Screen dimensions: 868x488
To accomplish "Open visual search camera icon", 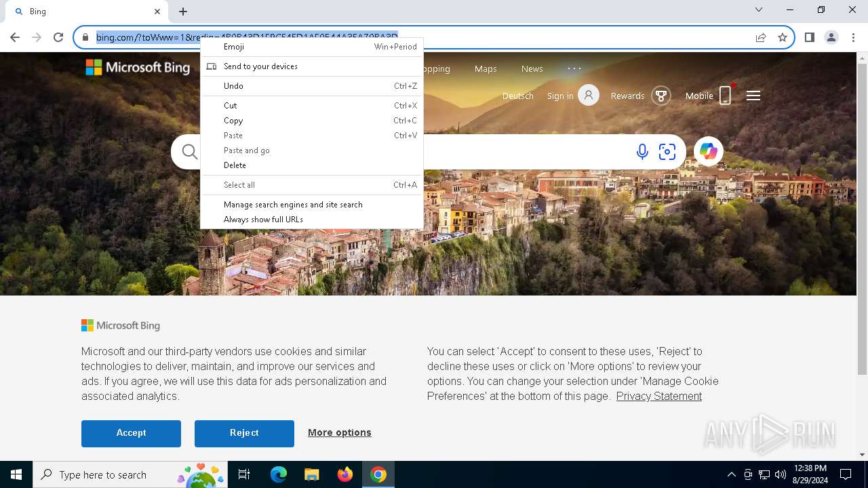I will (x=667, y=152).
